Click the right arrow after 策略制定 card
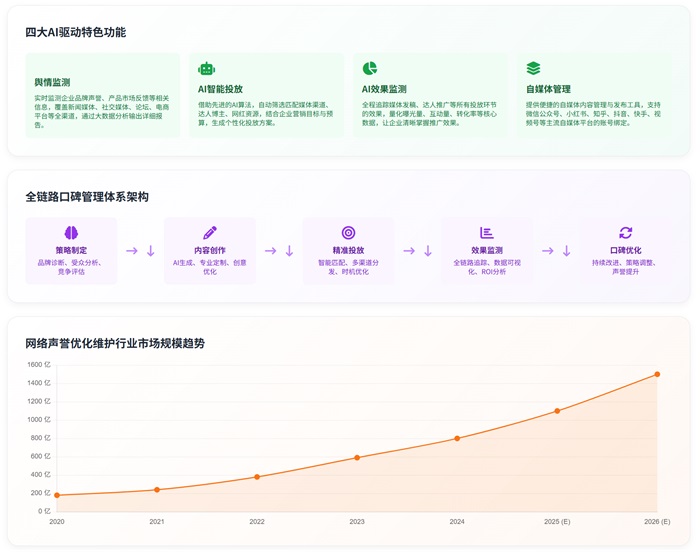This screenshot has width=700, height=552. pos(132,251)
